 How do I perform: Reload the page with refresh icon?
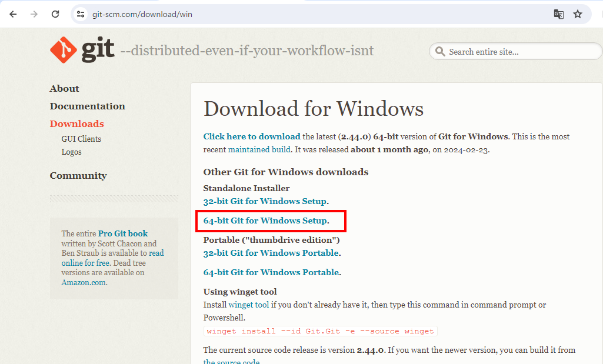pyautogui.click(x=55, y=14)
